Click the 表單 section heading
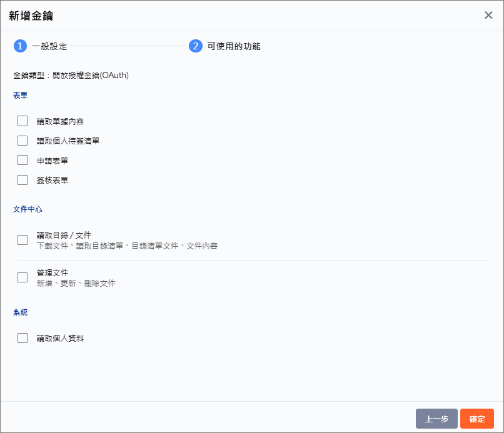504x433 pixels. [20, 96]
